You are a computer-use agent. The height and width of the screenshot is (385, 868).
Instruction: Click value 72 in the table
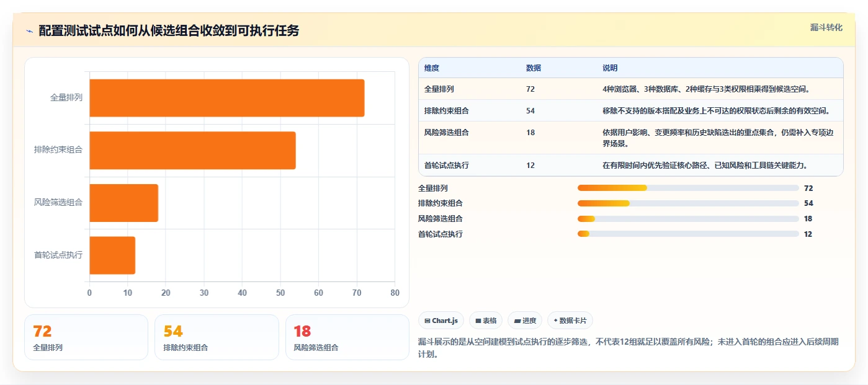coord(530,89)
